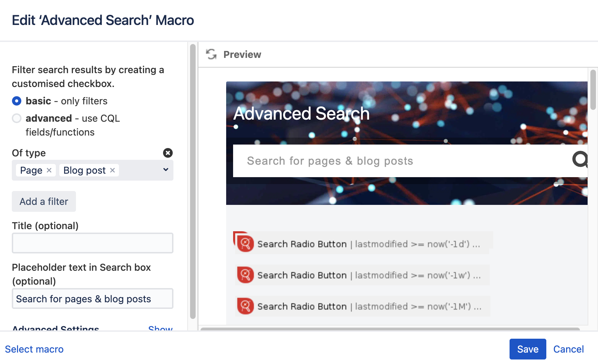598x364 pixels.
Task: Click the refresh preview icon
Action: [211, 54]
